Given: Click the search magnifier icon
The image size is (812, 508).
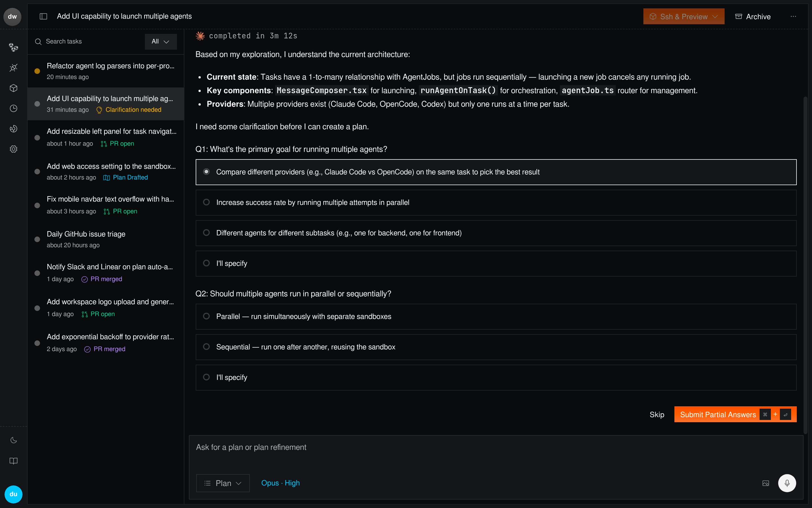Looking at the screenshot, I should point(38,41).
